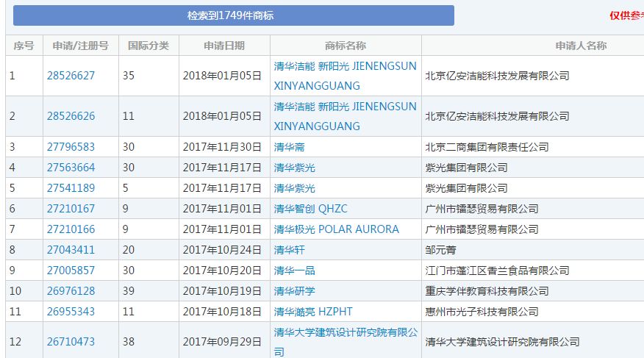Select applicant 广州市镭瑟贸易有限公司 in row 6
The height and width of the screenshot is (358, 644).
click(x=482, y=208)
